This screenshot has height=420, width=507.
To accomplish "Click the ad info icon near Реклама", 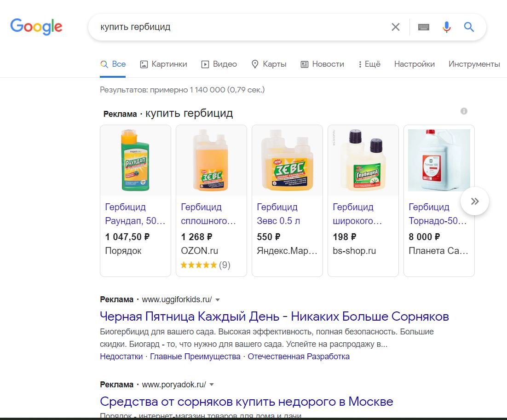I will tap(464, 111).
